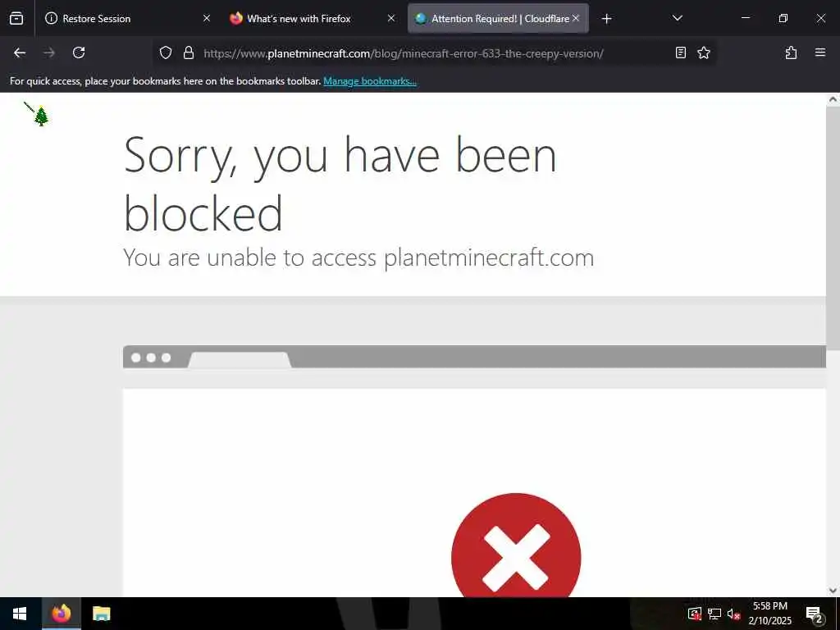Expand the list all tabs chevron

677,18
